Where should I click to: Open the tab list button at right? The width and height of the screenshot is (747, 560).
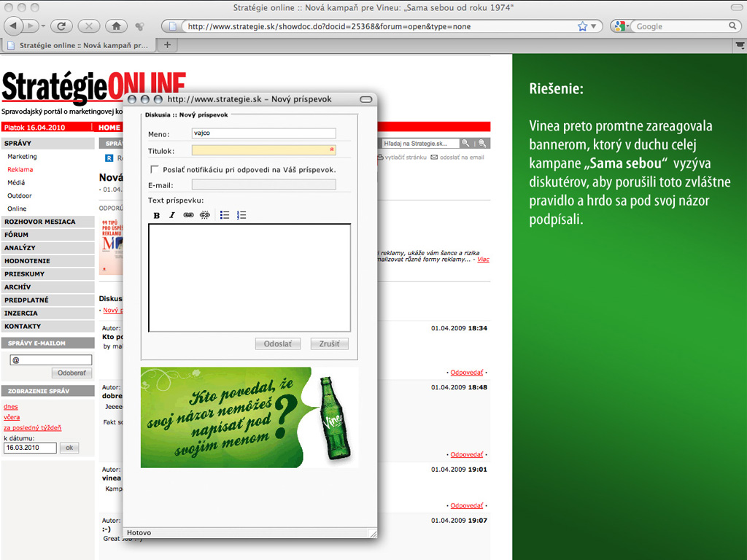click(x=740, y=45)
